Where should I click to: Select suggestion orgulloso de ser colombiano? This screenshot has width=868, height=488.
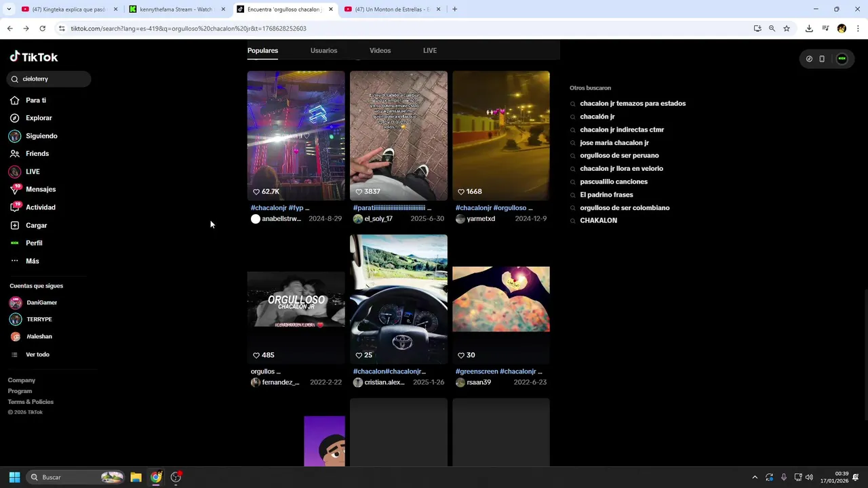[x=625, y=208]
